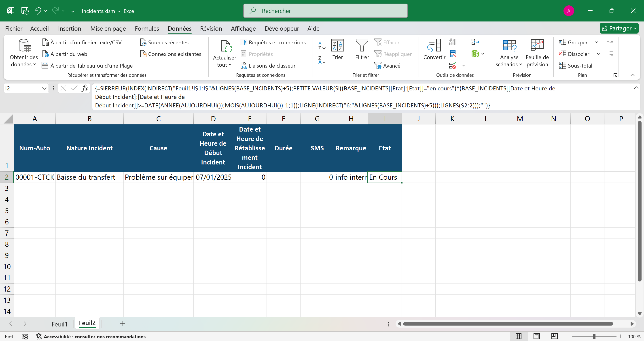Open Plan dialog launcher
Viewport: 644px width, 341px height.
tap(615, 75)
